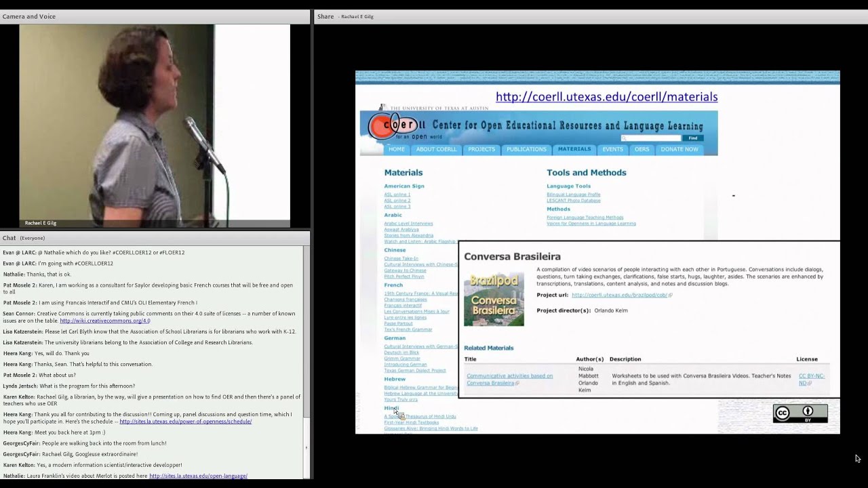Open the ASL online 2 link

coord(397,201)
